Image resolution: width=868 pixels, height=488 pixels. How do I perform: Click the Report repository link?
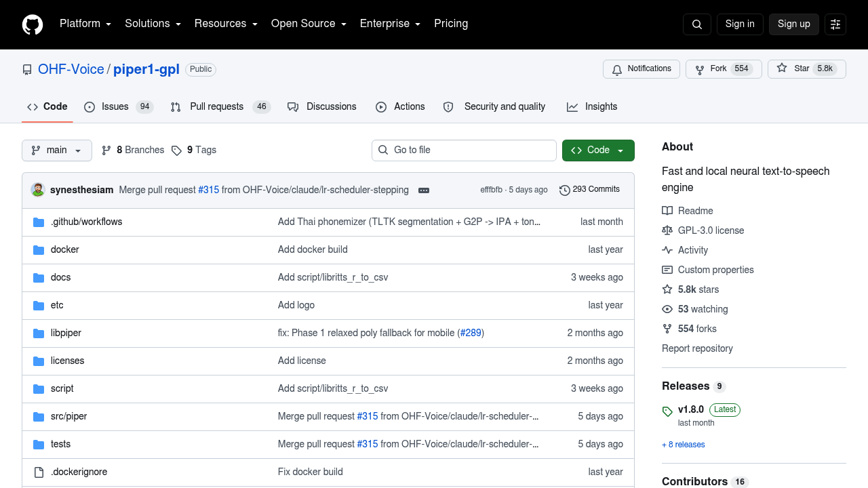coord(697,348)
